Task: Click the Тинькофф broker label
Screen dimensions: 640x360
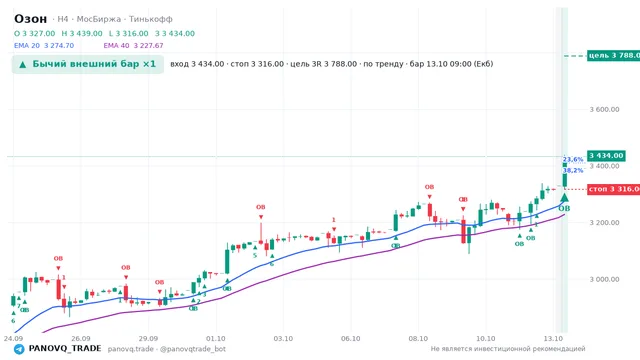Action: coord(151,19)
